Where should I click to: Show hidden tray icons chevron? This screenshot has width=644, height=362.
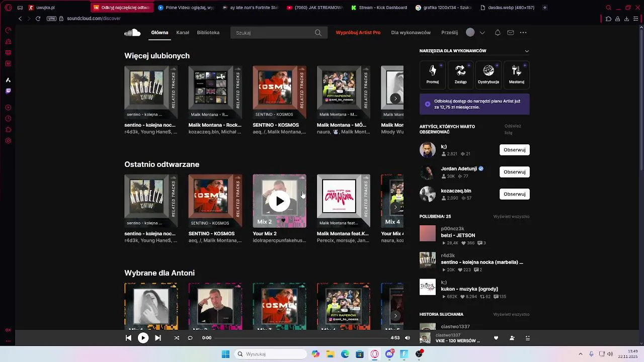coord(580,354)
